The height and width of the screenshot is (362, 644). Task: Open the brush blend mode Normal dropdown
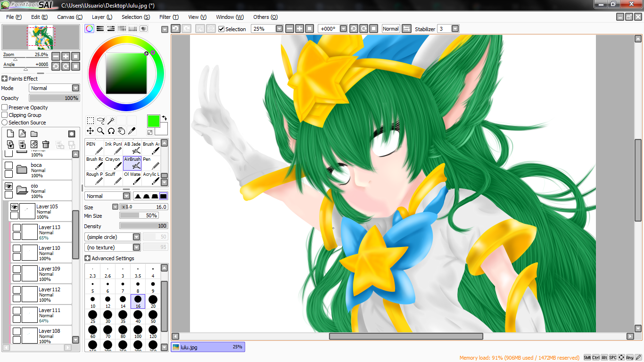(x=107, y=196)
